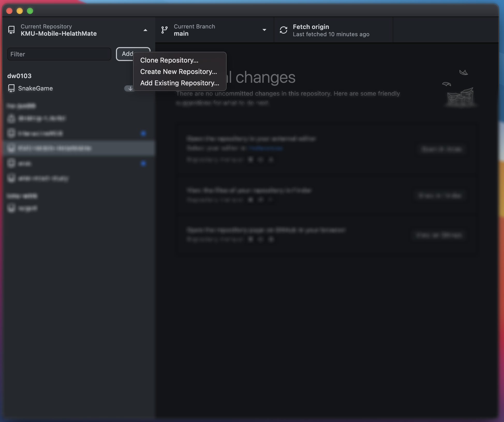The image size is (504, 422).
Task: Click the SnakeGame repository icon
Action: (11, 88)
